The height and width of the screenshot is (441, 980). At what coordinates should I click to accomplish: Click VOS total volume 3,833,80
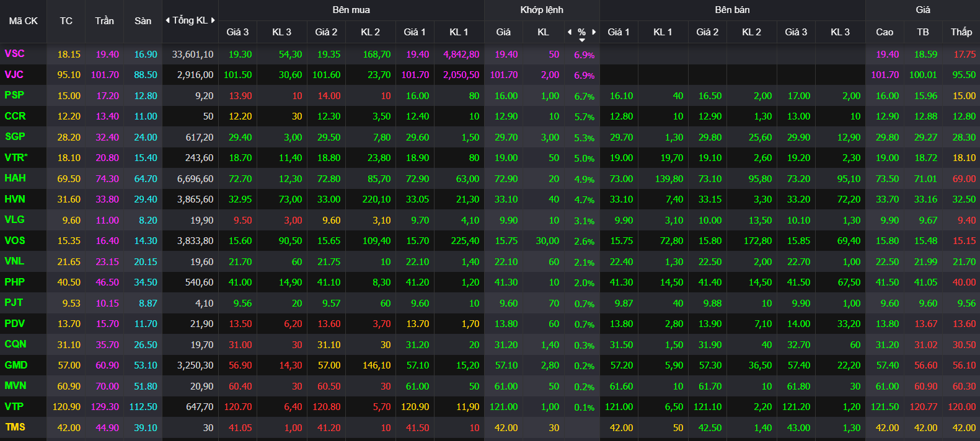195,241
